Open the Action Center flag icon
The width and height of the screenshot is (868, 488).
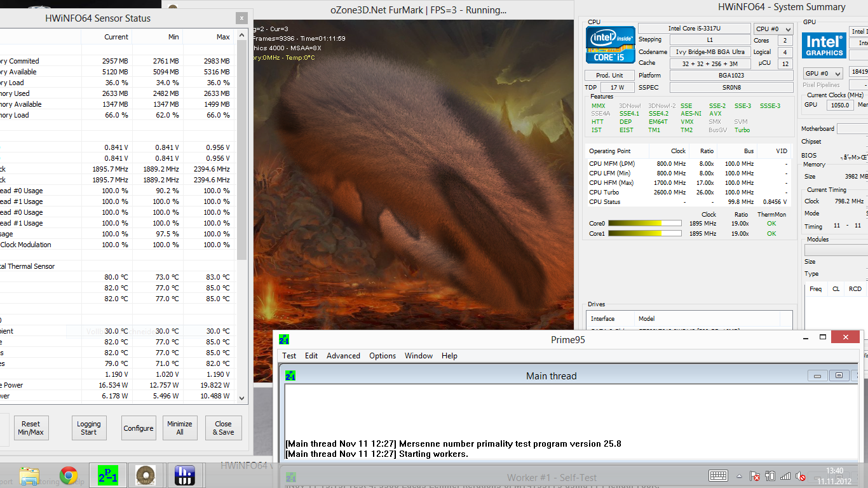[x=755, y=476]
